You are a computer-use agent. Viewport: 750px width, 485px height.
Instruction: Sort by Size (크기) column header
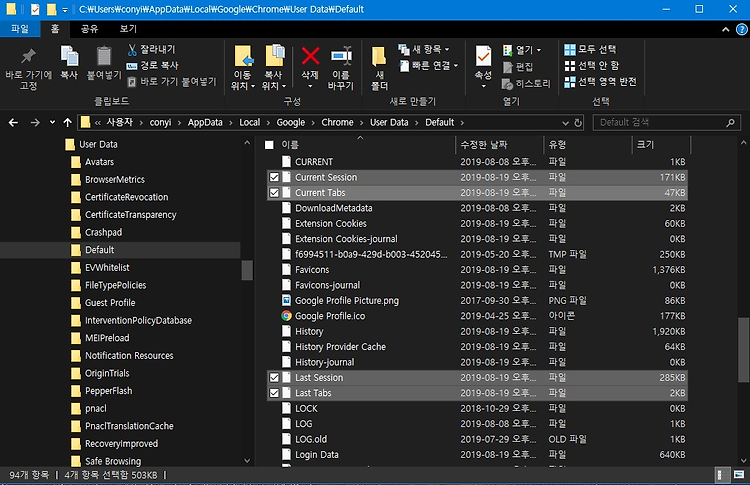pos(661,144)
